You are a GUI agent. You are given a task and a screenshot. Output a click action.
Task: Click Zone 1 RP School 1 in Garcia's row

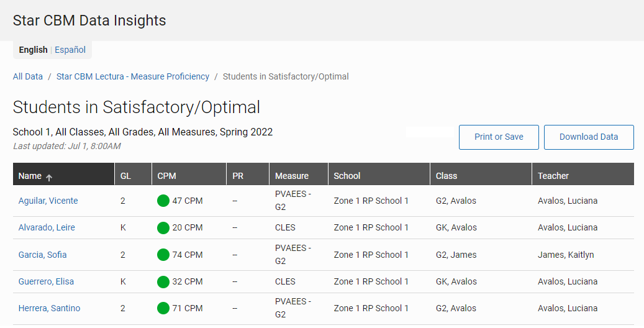point(371,255)
